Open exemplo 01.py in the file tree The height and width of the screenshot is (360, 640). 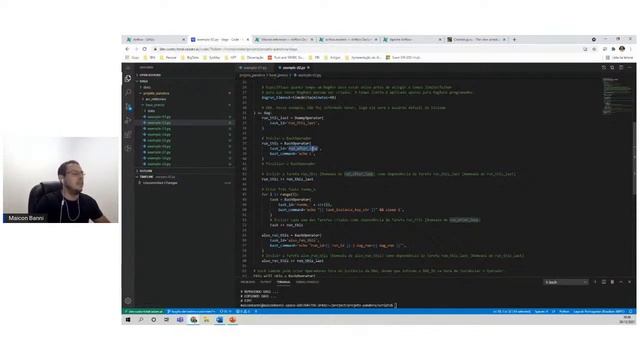click(185, 117)
